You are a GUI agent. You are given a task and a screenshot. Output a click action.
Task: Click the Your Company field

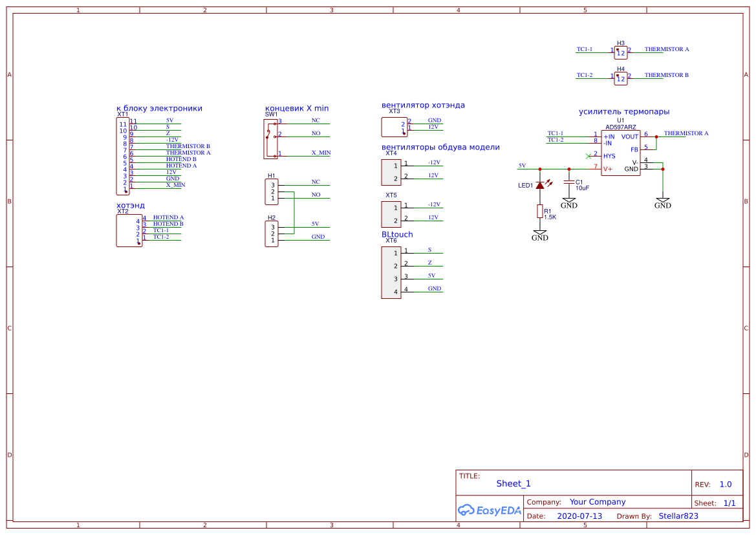tap(598, 502)
